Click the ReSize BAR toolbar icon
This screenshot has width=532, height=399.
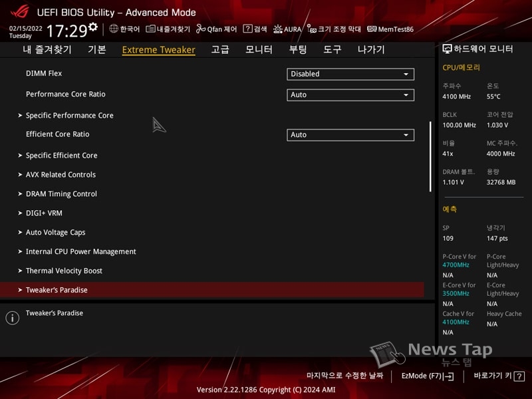coord(312,29)
